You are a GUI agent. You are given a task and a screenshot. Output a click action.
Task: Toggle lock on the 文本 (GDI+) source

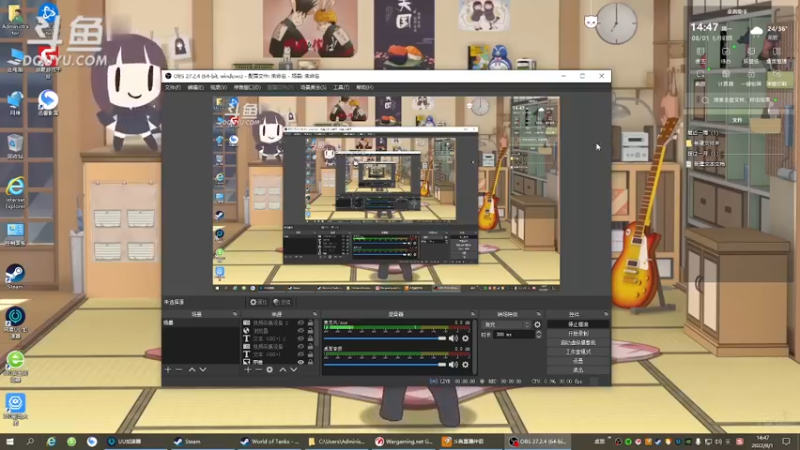pos(310,354)
